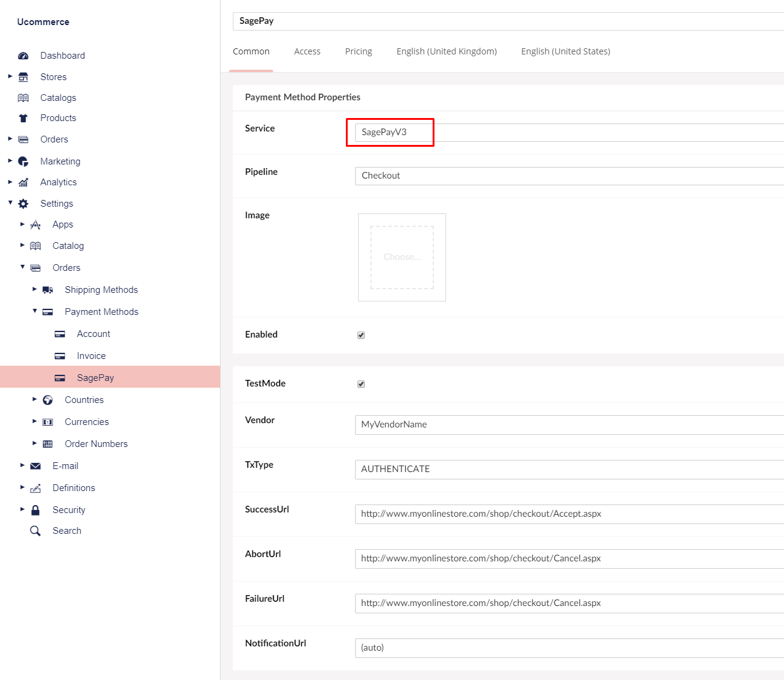Click the Countries globe icon

point(48,400)
